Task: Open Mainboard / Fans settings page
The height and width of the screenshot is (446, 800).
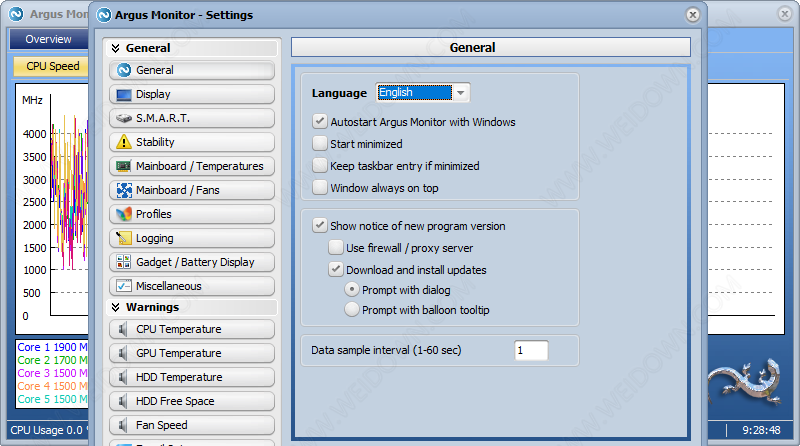Action: click(192, 190)
